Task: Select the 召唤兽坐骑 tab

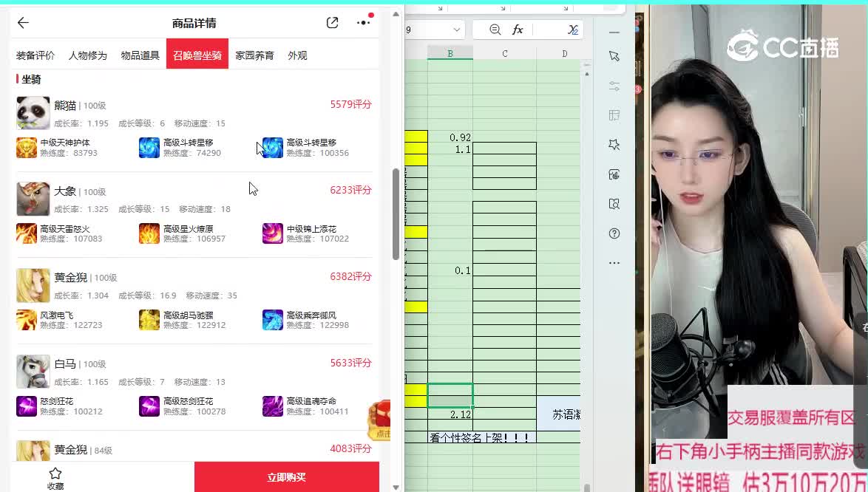Action: coord(197,55)
